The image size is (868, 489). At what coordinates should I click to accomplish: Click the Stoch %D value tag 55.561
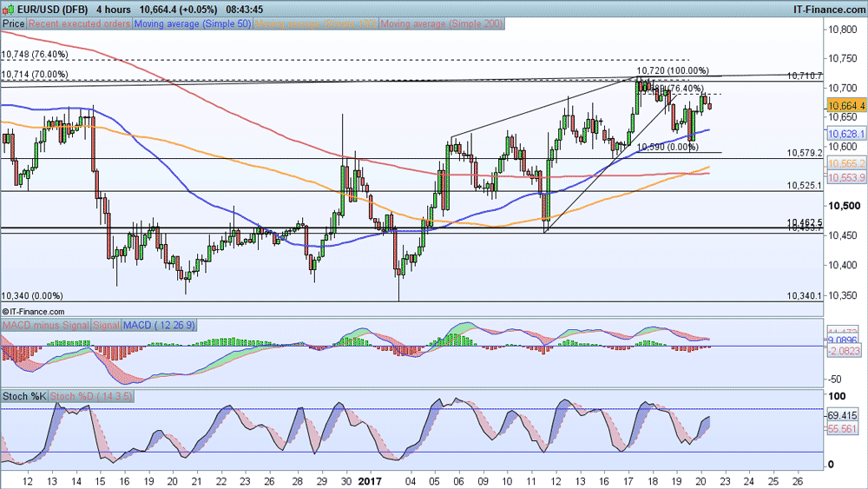(842, 429)
